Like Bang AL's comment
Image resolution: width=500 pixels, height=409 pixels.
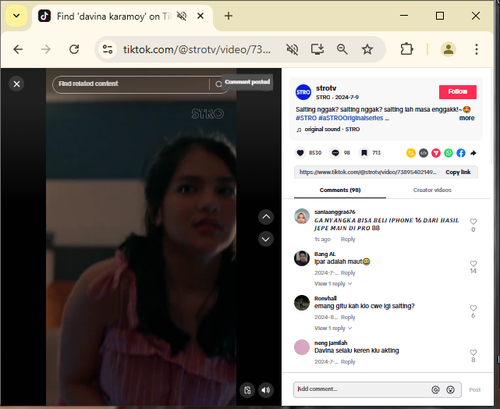pyautogui.click(x=473, y=263)
